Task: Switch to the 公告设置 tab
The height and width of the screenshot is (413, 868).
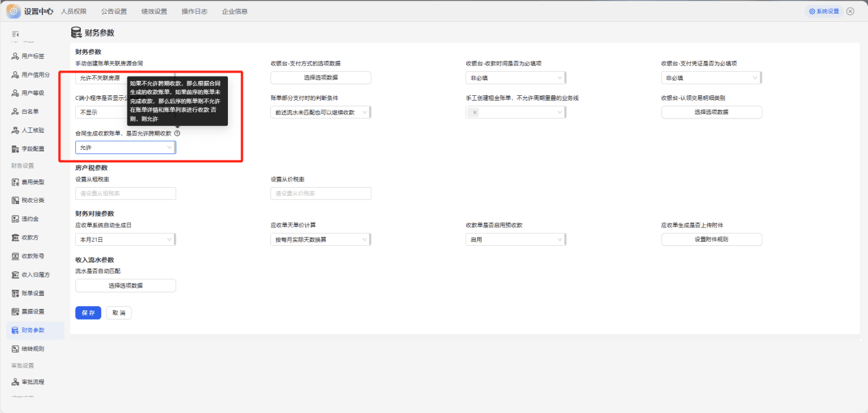Action: pyautogui.click(x=114, y=11)
